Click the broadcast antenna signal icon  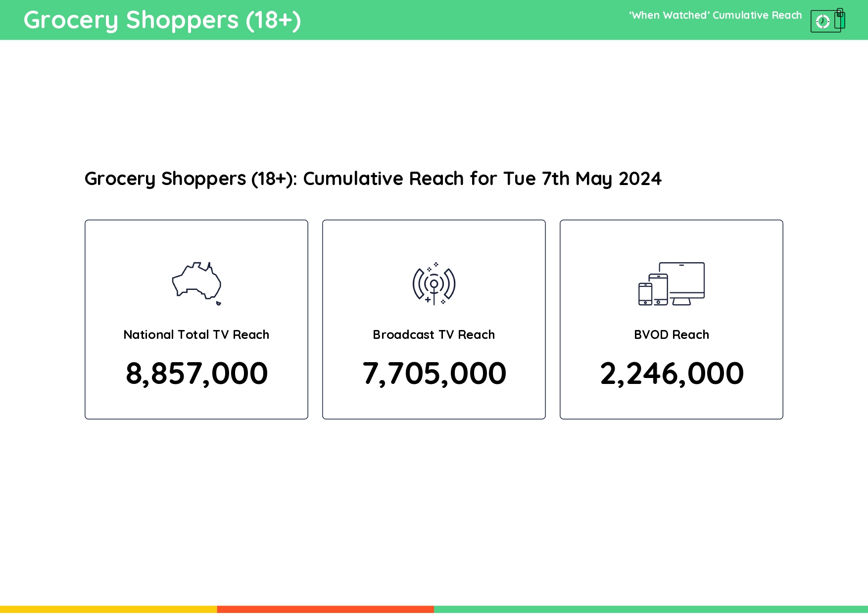pos(434,284)
